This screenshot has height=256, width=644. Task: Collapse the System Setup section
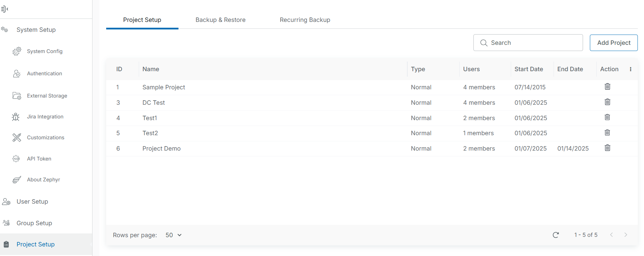pos(36,30)
